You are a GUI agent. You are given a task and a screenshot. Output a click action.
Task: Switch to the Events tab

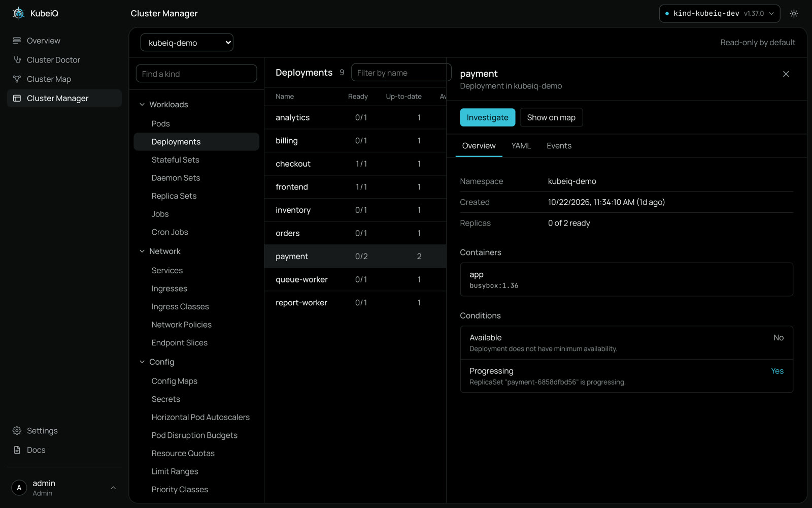click(559, 146)
